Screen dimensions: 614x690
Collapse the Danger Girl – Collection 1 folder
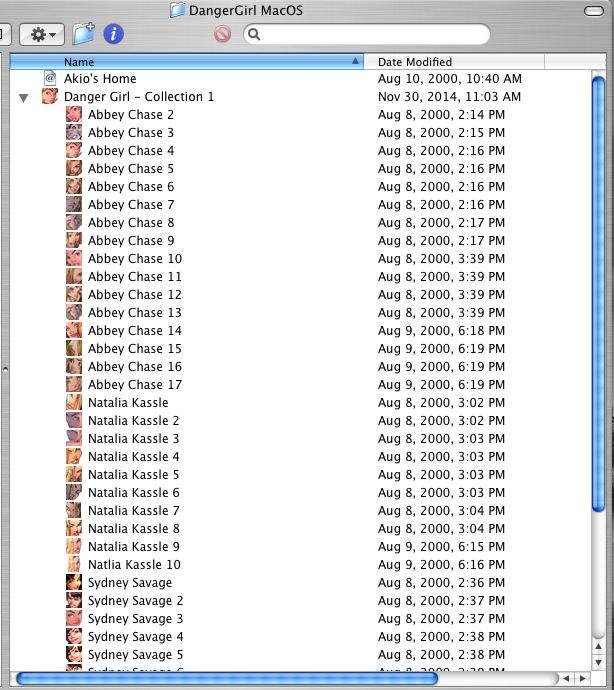[x=23, y=98]
